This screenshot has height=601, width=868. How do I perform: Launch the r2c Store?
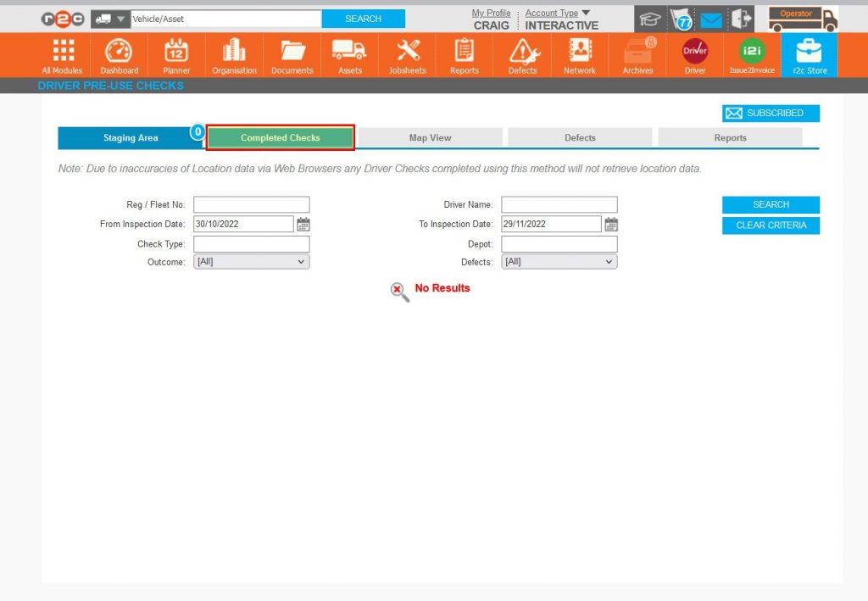[x=809, y=54]
